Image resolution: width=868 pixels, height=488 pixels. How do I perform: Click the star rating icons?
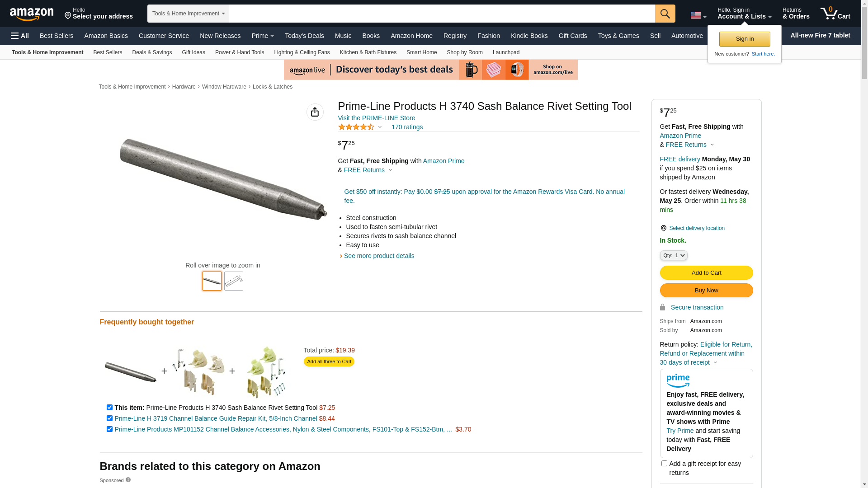click(356, 127)
